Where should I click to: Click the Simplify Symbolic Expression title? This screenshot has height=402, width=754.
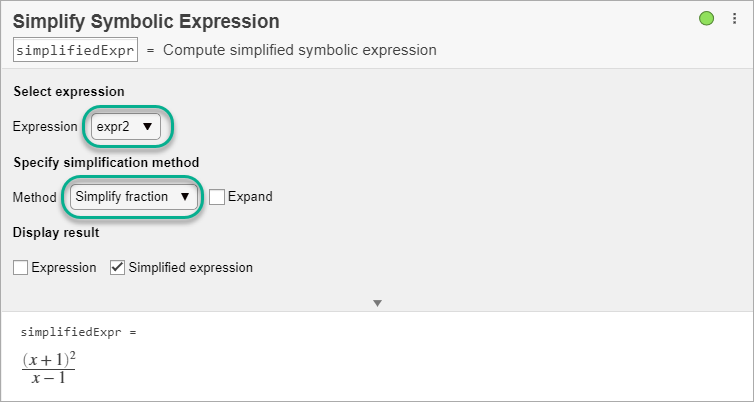pyautogui.click(x=146, y=21)
